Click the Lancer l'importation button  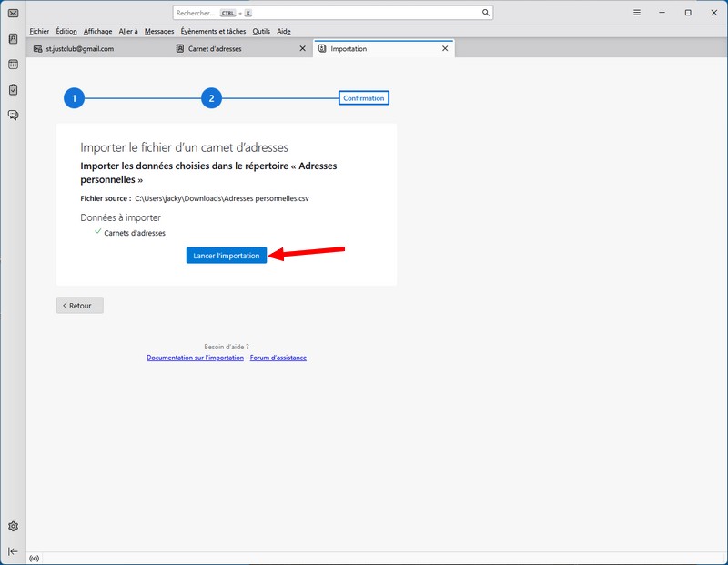pos(227,256)
